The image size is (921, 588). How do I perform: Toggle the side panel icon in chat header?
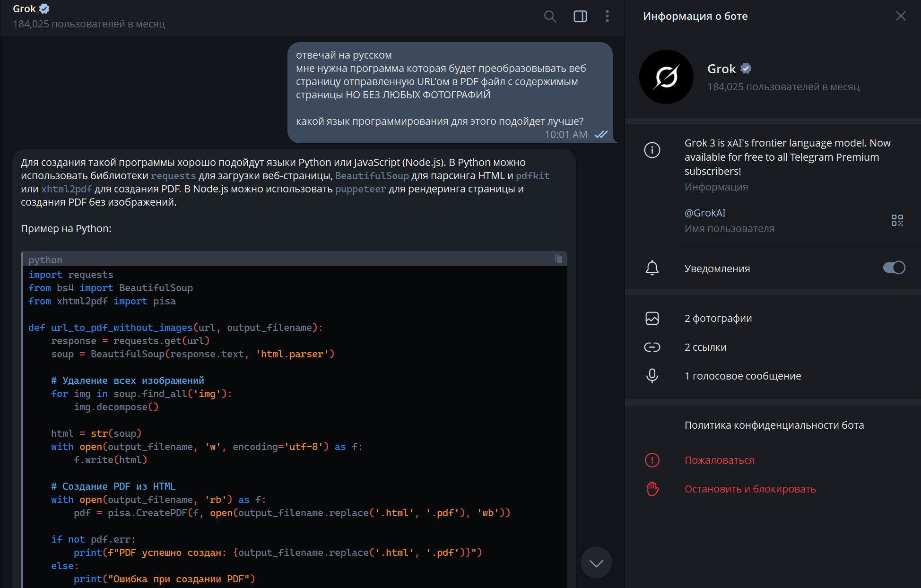coord(580,17)
